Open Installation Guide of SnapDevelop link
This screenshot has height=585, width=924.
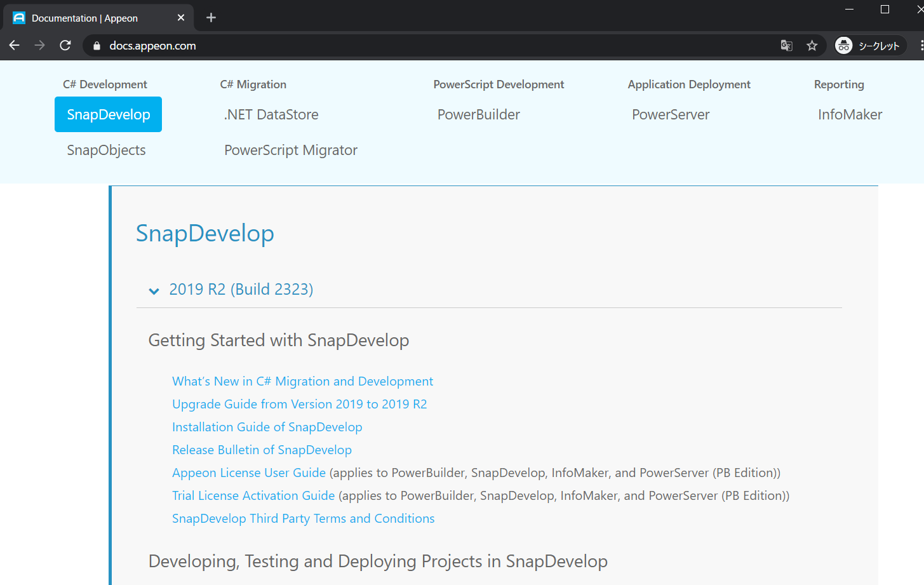point(267,427)
